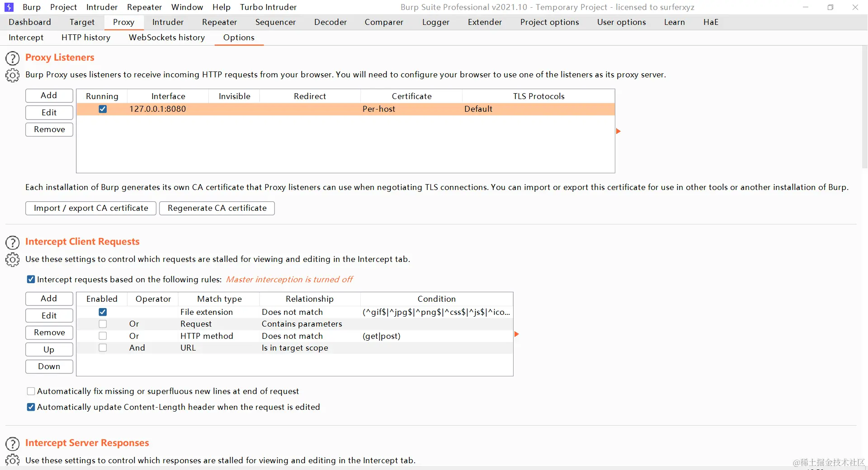Toggle intercept requests based on rules checkbox
Viewport: 868px width, 470px height.
coord(31,280)
